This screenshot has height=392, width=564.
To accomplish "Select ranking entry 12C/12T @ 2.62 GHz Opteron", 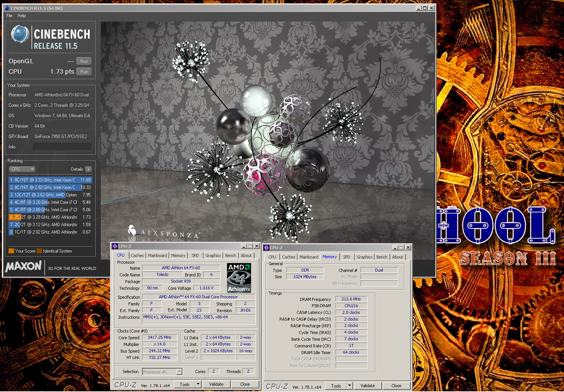I will tap(50, 195).
